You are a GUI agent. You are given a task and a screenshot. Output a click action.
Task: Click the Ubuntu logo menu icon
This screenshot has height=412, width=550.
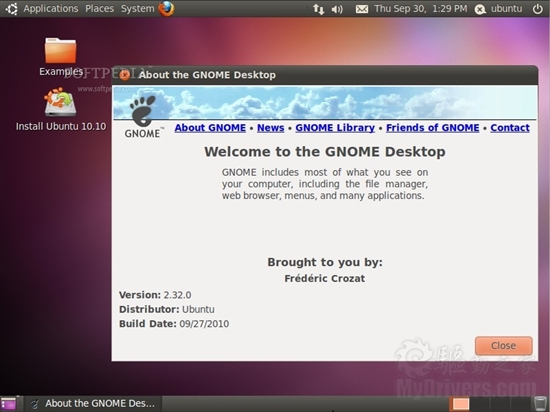11,8
